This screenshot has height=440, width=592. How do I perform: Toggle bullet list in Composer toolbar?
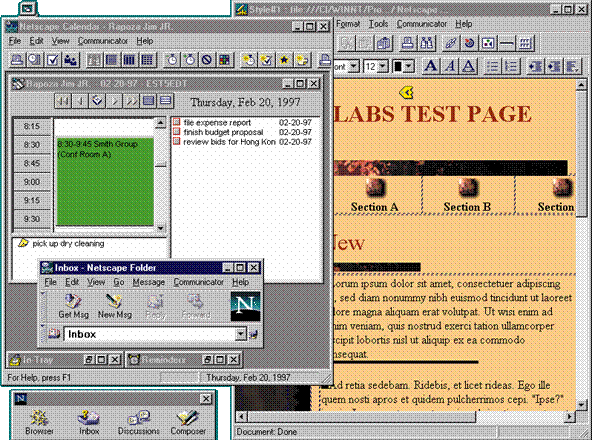click(x=492, y=66)
